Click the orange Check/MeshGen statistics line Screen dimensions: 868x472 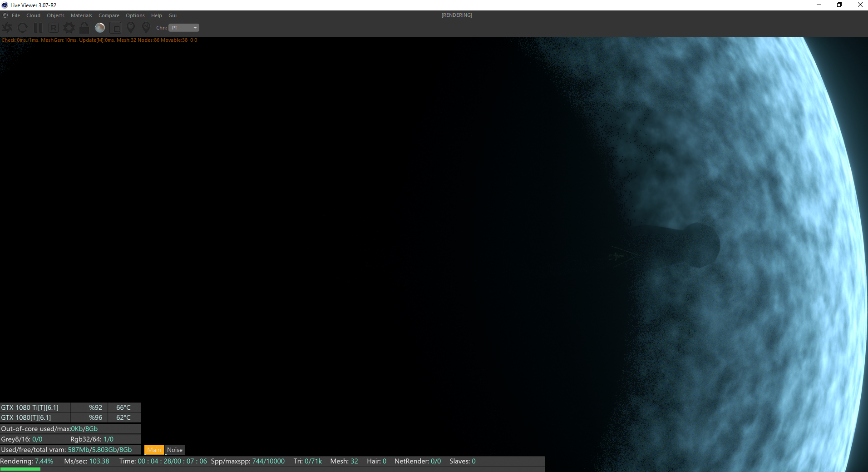pos(99,40)
